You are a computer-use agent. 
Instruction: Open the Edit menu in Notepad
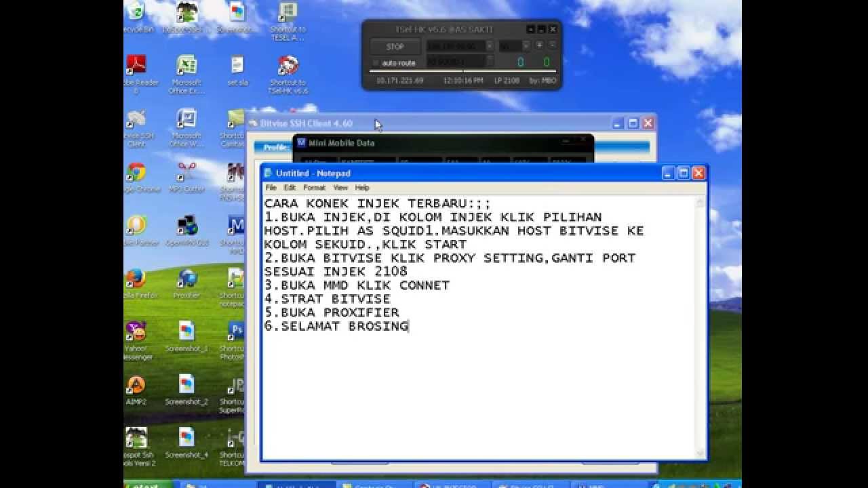pos(290,188)
